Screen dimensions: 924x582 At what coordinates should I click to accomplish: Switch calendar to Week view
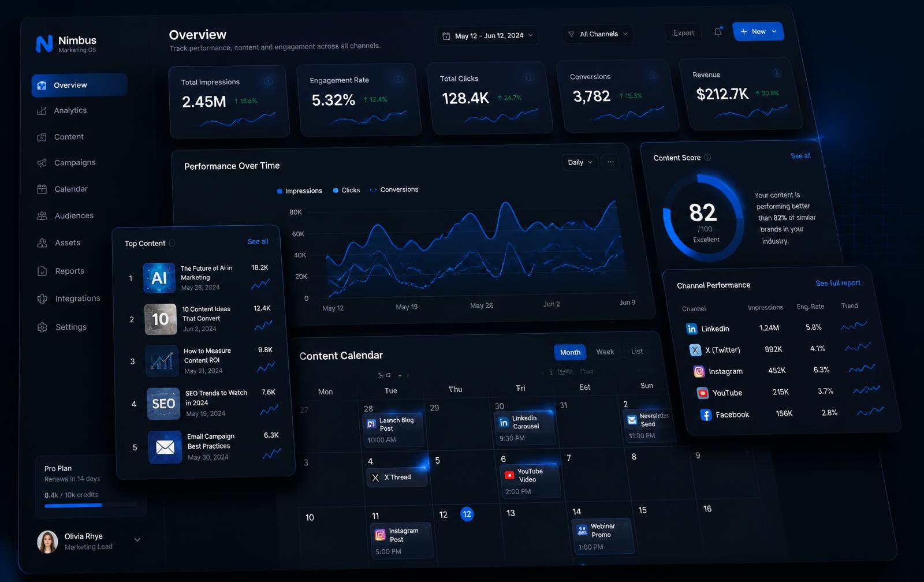tap(605, 352)
